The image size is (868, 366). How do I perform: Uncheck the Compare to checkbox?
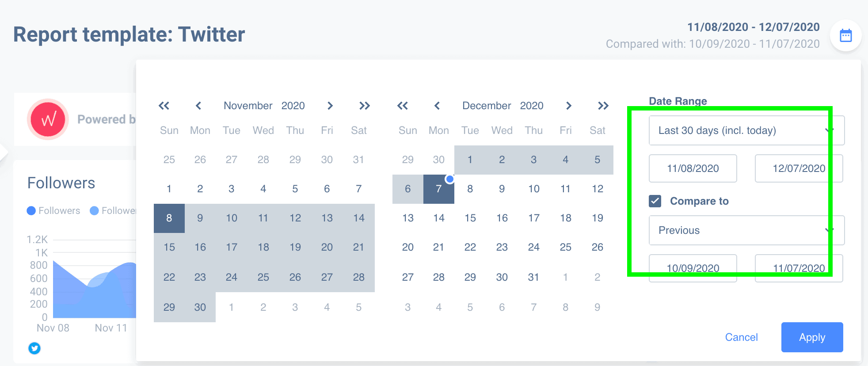point(655,201)
